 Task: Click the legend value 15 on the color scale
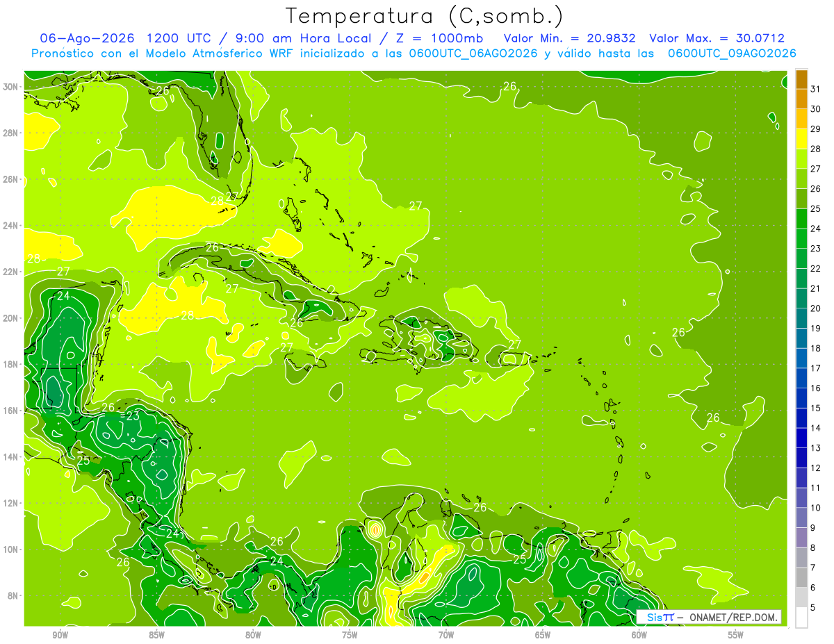[x=816, y=408]
